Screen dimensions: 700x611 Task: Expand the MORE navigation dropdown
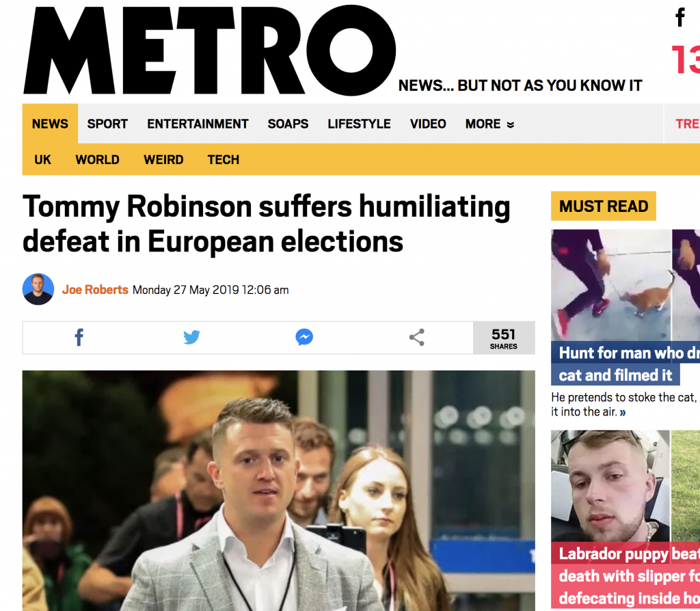(489, 124)
